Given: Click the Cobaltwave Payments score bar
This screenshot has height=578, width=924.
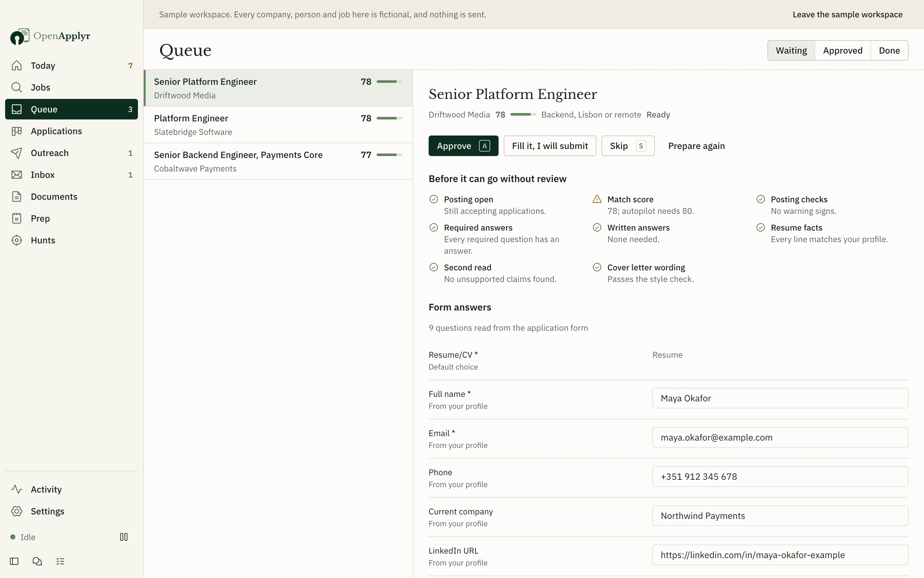Looking at the screenshot, I should (x=389, y=155).
